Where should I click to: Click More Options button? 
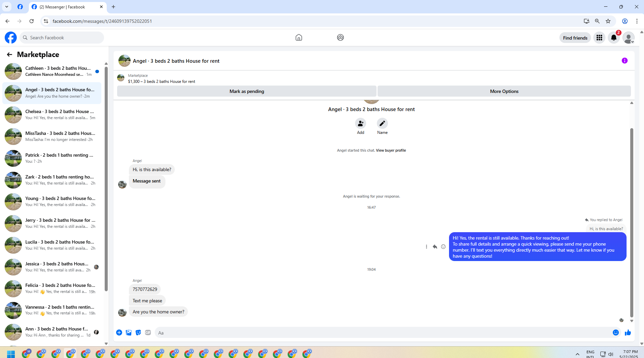pyautogui.click(x=504, y=91)
